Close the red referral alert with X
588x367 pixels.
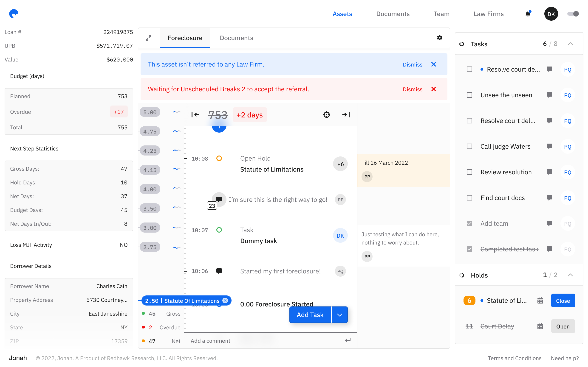[x=433, y=89]
